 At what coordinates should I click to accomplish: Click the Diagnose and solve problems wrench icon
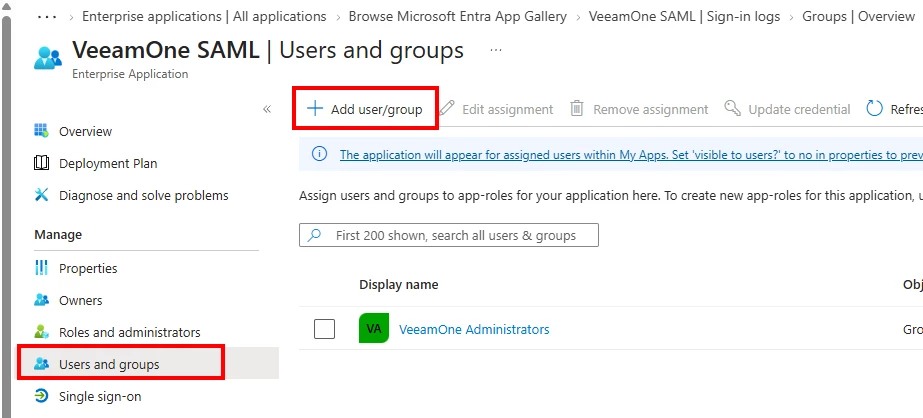pos(41,195)
